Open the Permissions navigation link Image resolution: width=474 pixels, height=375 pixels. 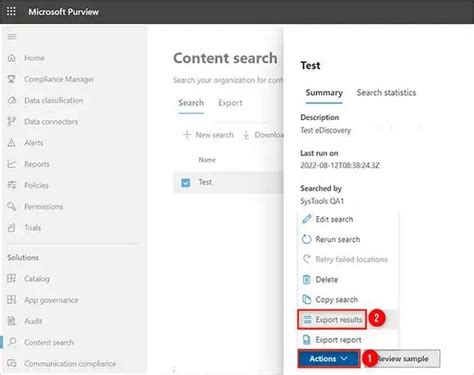click(x=44, y=207)
